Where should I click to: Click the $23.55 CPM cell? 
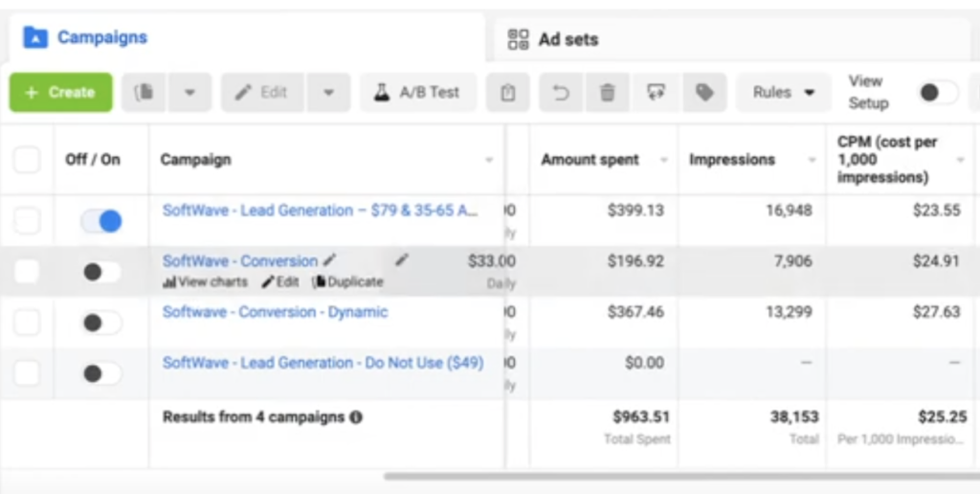click(936, 211)
